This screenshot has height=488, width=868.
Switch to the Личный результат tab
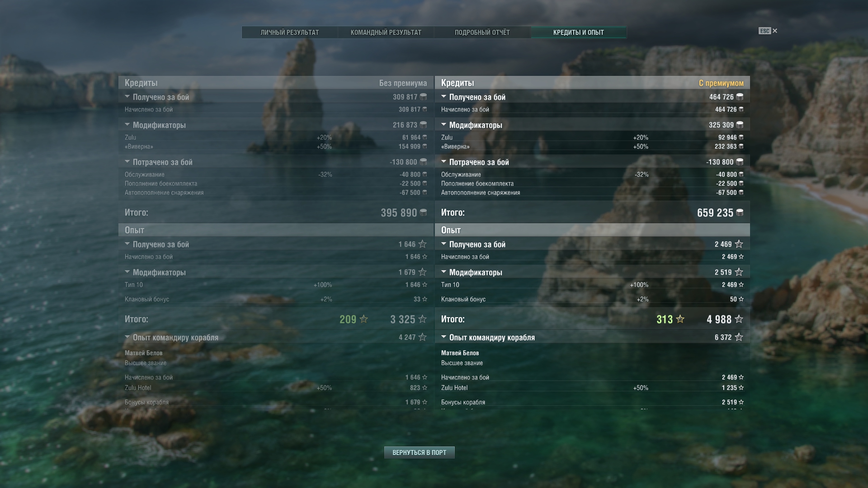click(290, 33)
